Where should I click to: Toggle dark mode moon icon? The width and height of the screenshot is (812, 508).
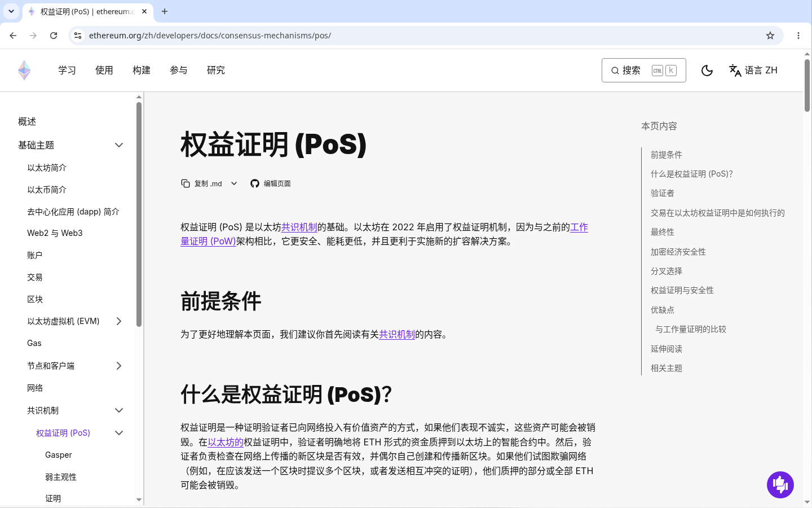[707, 71]
